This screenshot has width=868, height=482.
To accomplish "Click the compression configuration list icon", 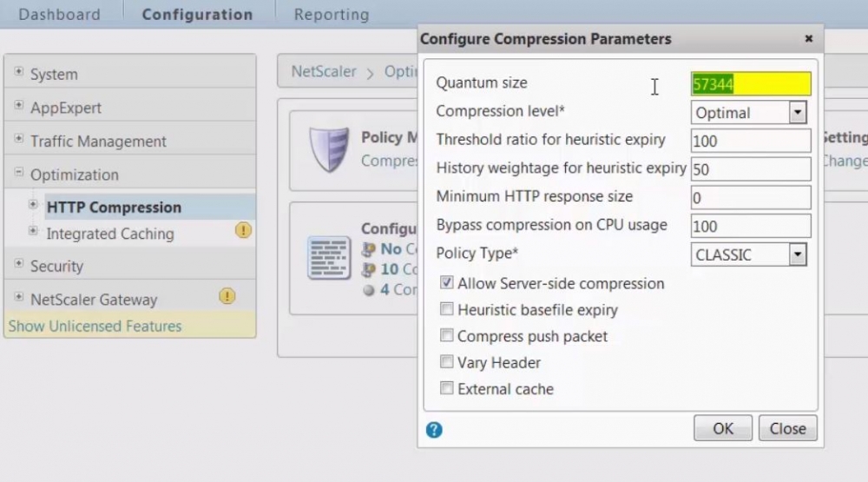I will click(329, 258).
